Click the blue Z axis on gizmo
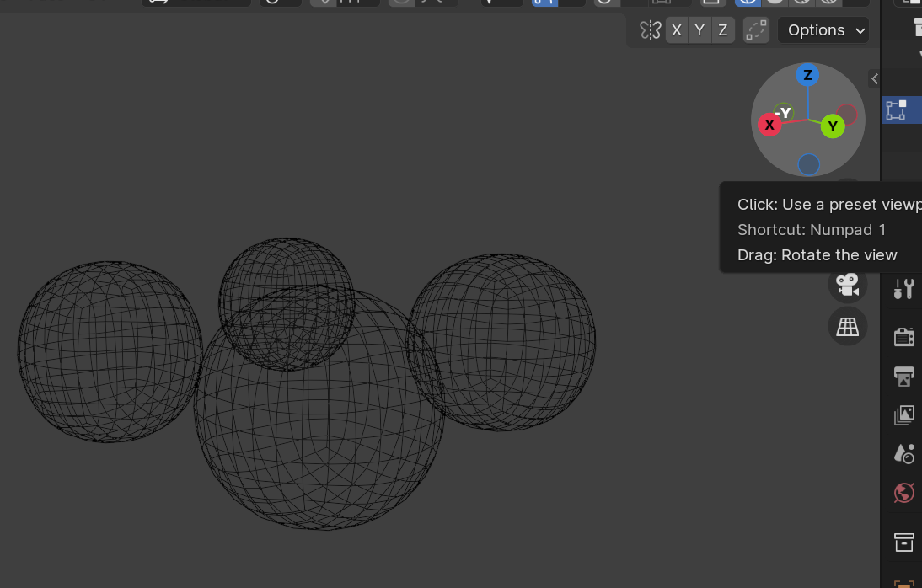The width and height of the screenshot is (922, 588). (x=807, y=75)
